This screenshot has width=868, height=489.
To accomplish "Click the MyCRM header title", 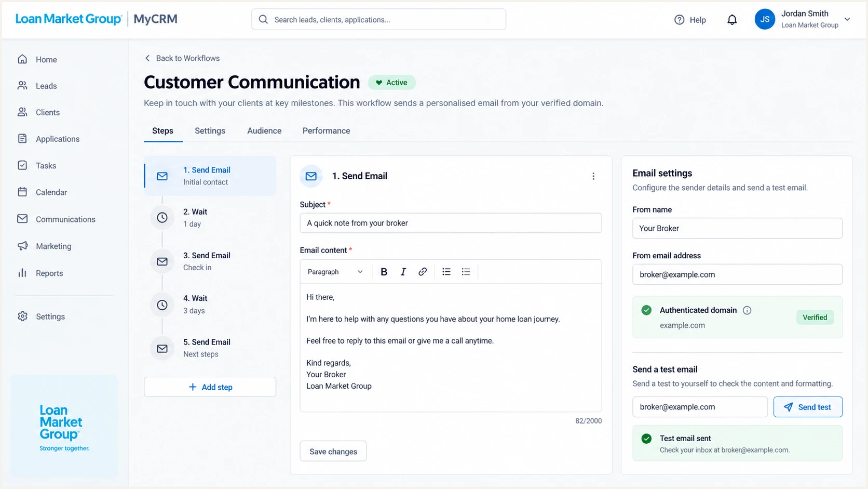I will 155,19.
